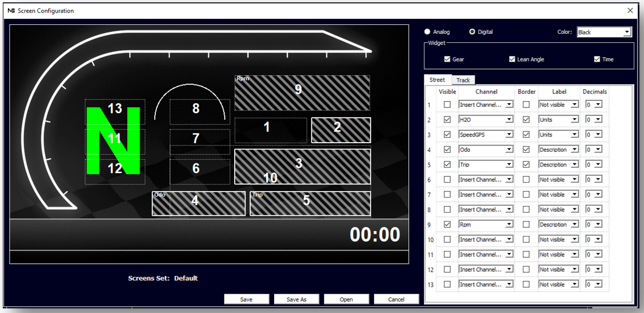Click the 00:00 time widget
This screenshot has height=313, width=644.
pyautogui.click(x=375, y=235)
